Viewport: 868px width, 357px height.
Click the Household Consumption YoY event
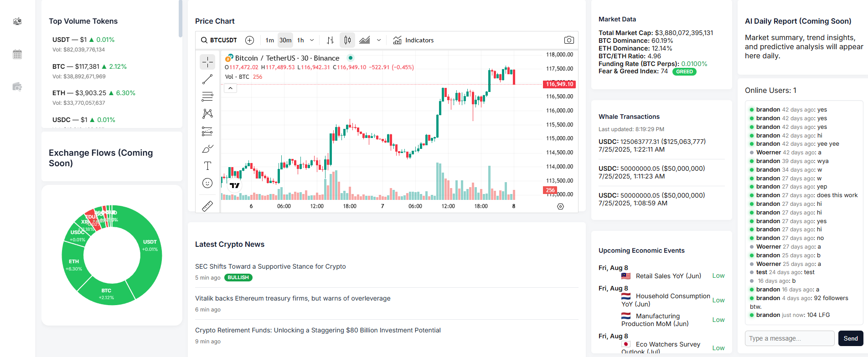point(666,300)
